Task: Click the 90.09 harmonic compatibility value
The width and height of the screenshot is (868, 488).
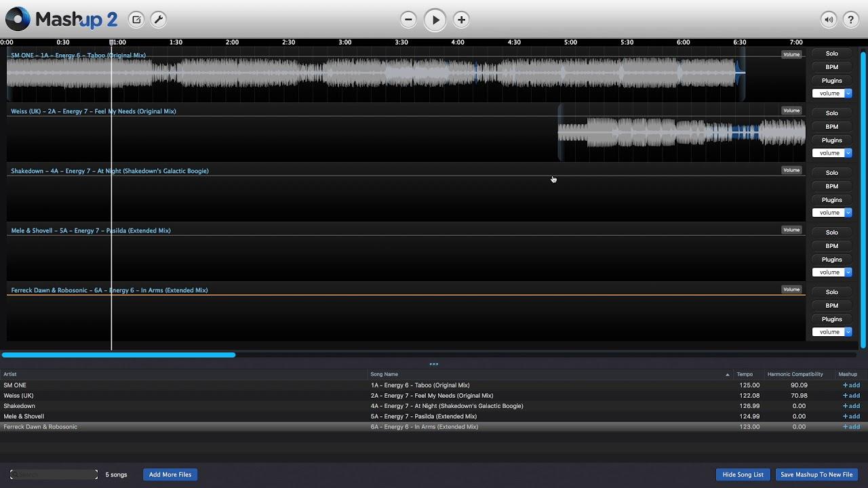Action: [x=799, y=385]
